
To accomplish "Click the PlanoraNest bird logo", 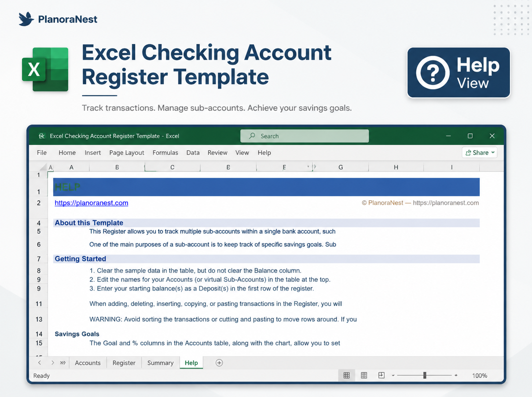I will tap(26, 19).
